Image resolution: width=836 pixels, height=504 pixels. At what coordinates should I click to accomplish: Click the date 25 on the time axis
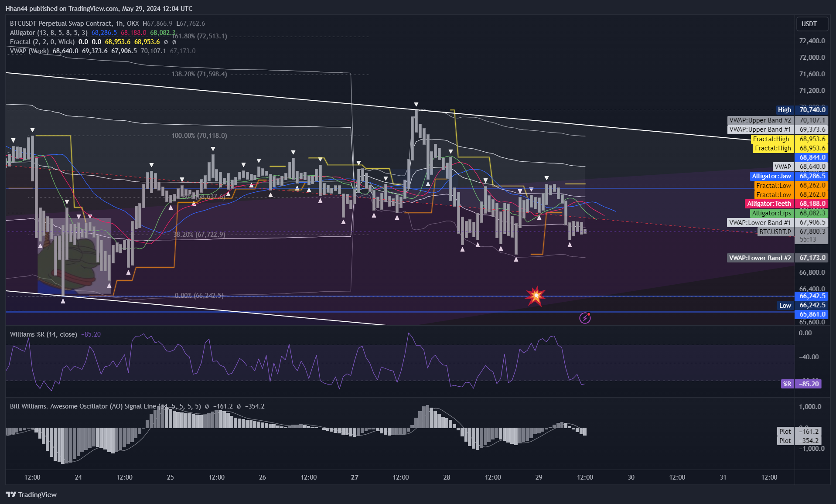(x=170, y=477)
